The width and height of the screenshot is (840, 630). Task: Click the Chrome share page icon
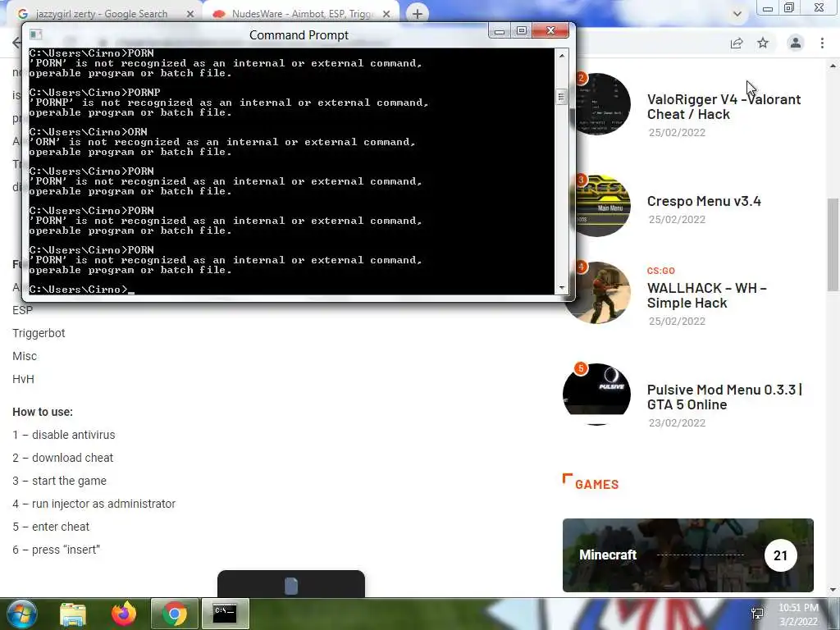tap(737, 43)
